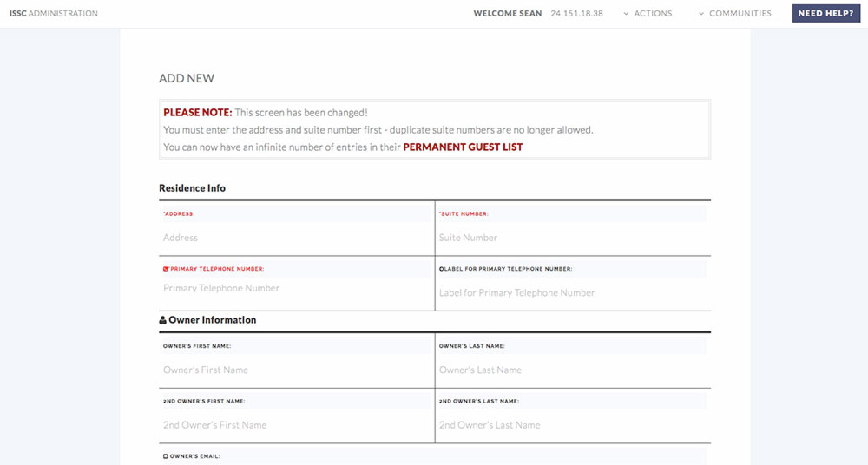868x465 pixels.
Task: Click the envelope icon beside Owner's Email
Action: pos(165,456)
